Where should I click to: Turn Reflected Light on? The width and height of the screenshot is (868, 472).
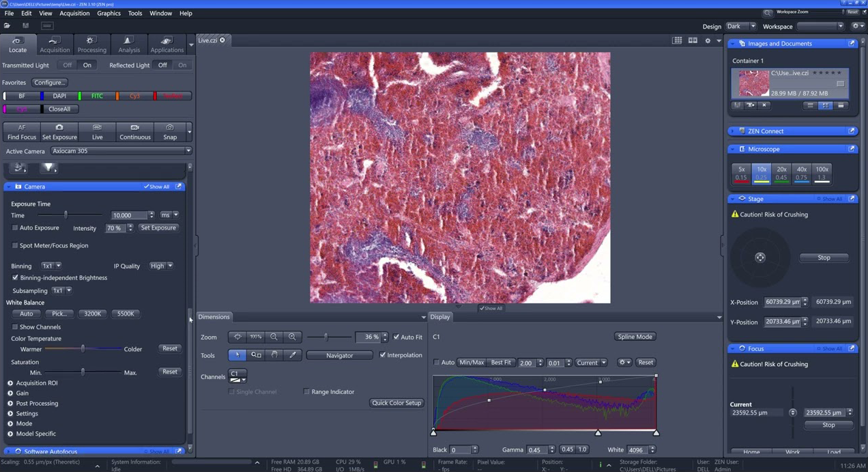click(x=182, y=66)
